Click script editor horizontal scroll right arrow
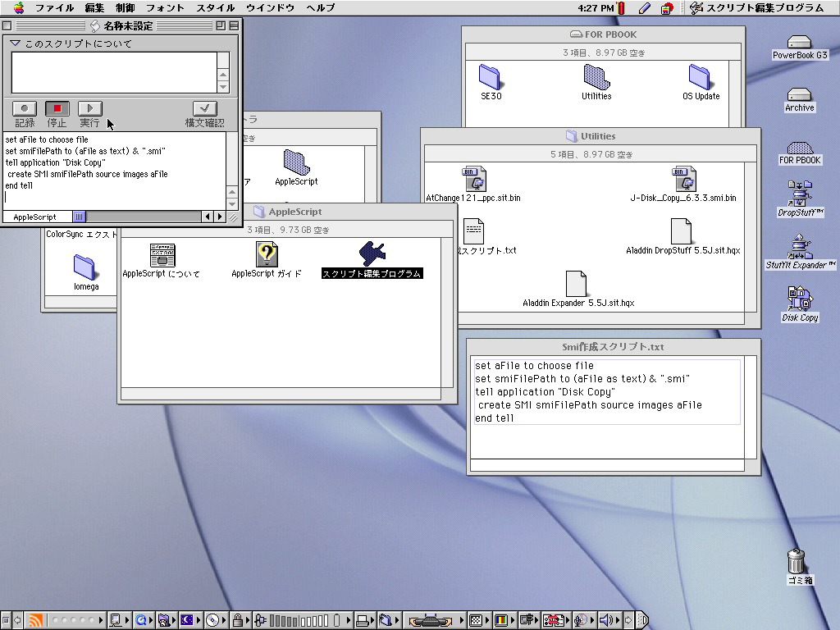The width and height of the screenshot is (840, 630). tap(220, 217)
